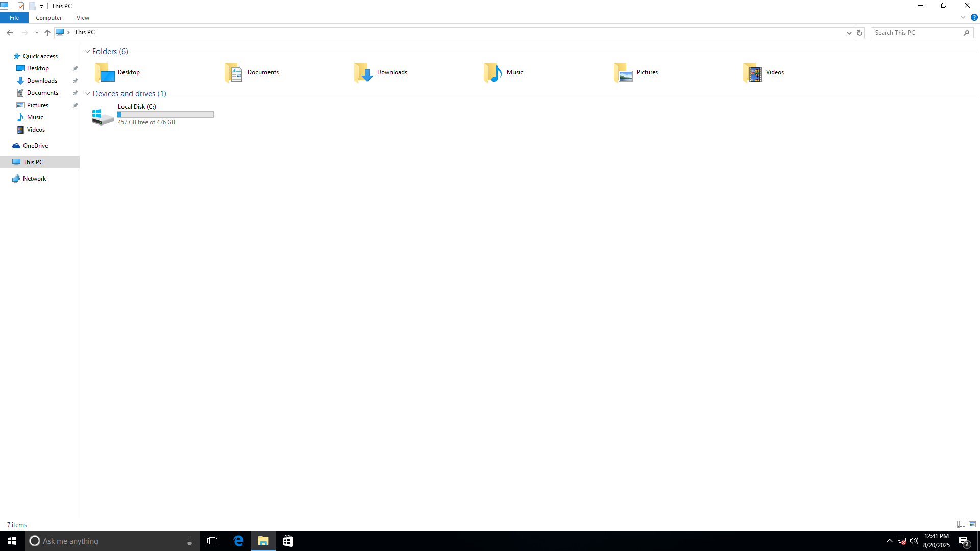980x551 pixels.
Task: Switch to details view icon in status bar
Action: [961, 524]
